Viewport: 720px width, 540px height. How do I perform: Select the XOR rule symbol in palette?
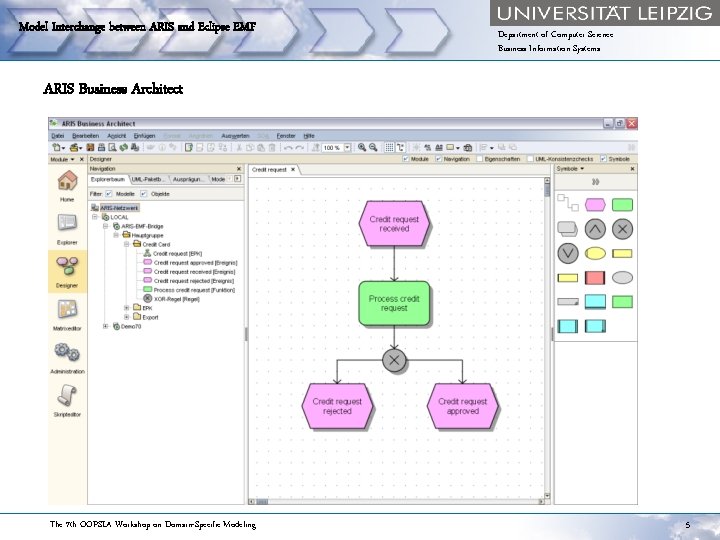click(622, 229)
